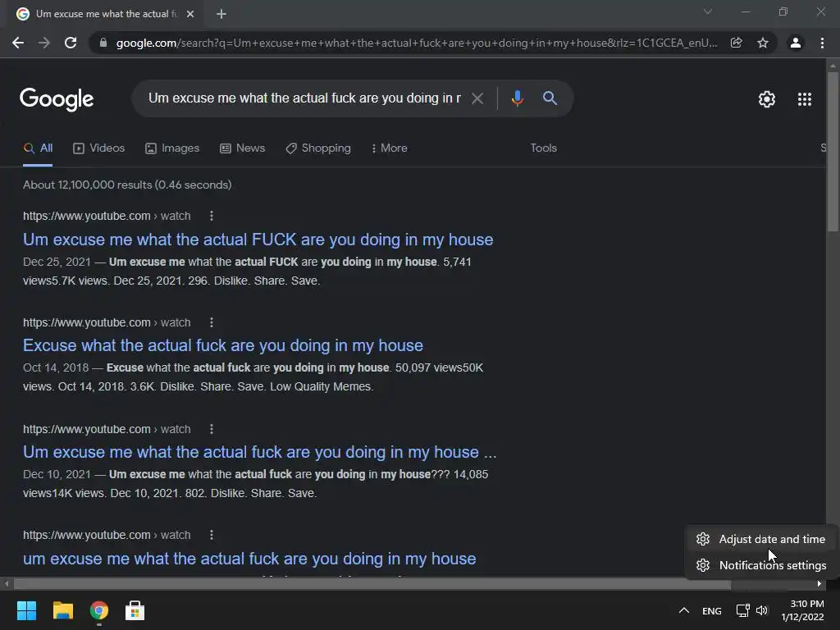
Task: Open 'Excuse what the actual fuck' result
Action: (x=223, y=345)
